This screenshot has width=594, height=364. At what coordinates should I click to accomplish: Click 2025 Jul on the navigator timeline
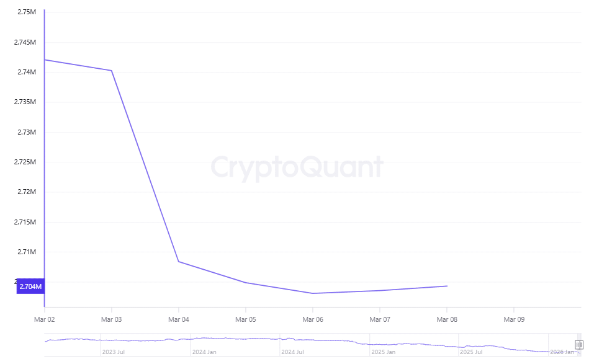(x=471, y=352)
